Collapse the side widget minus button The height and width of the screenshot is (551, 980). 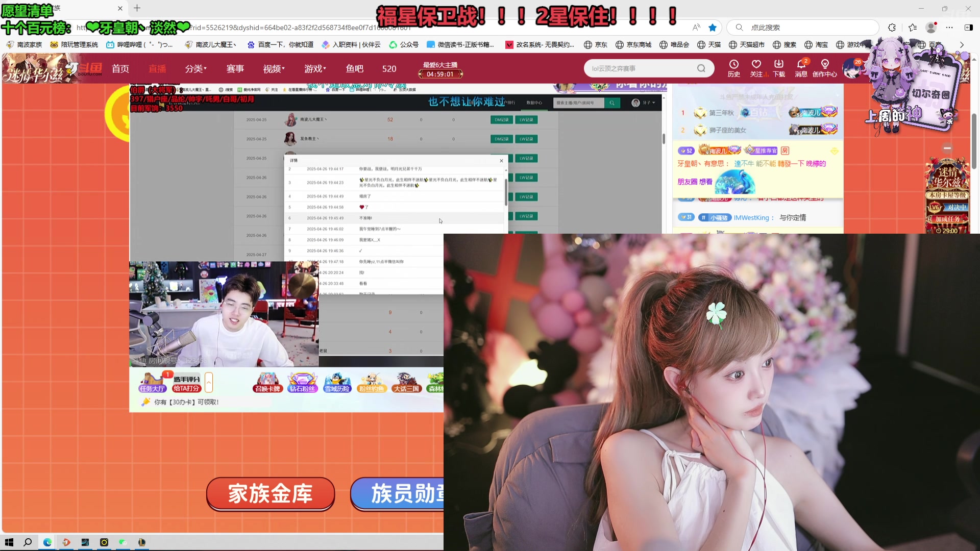[947, 148]
